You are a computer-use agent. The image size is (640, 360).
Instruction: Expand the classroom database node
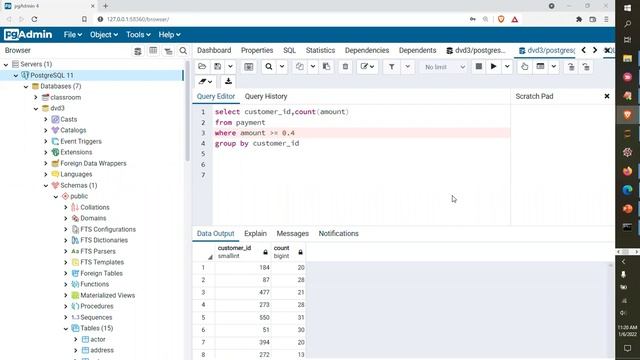point(36,98)
